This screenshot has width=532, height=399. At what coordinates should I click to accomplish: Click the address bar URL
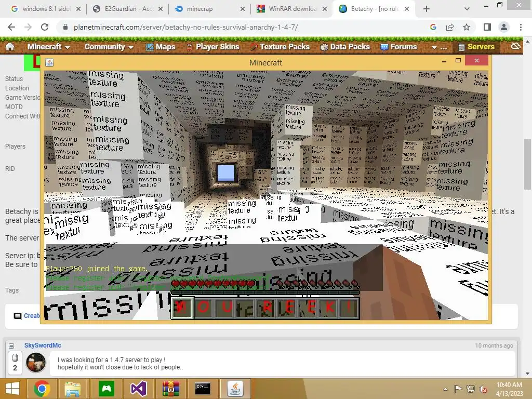point(185,27)
